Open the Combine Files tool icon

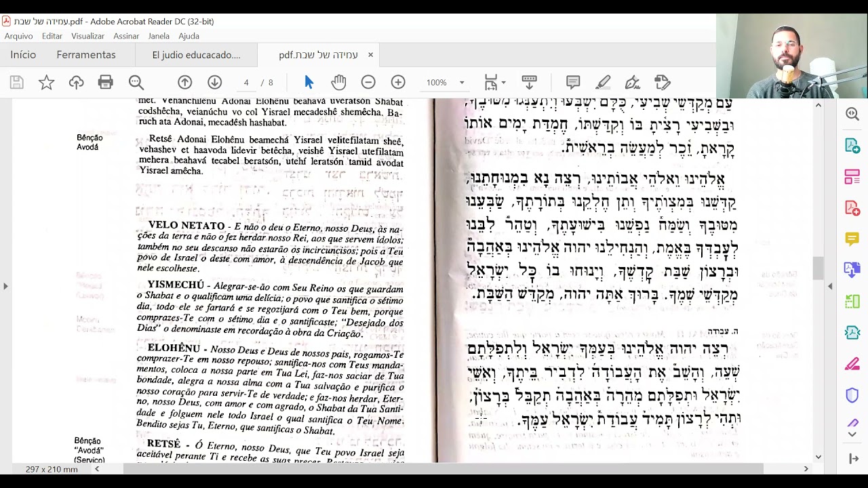pos(852,270)
